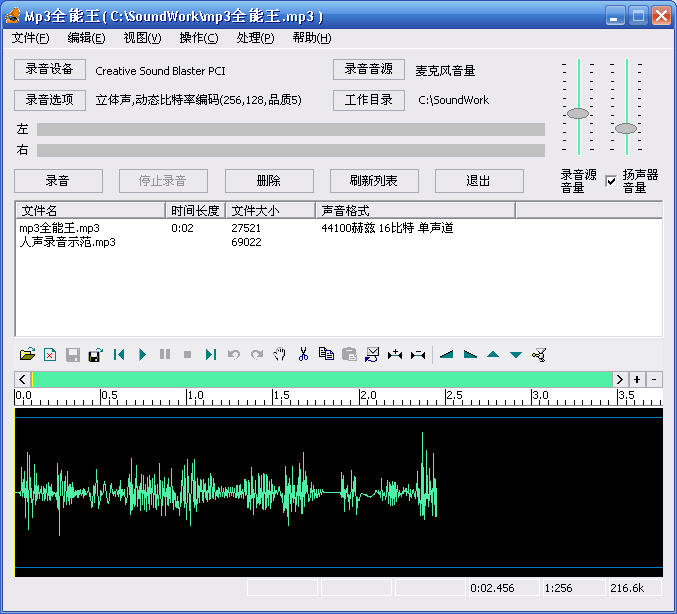Click the cut scissors icon
This screenshot has width=677, height=614.
[303, 354]
